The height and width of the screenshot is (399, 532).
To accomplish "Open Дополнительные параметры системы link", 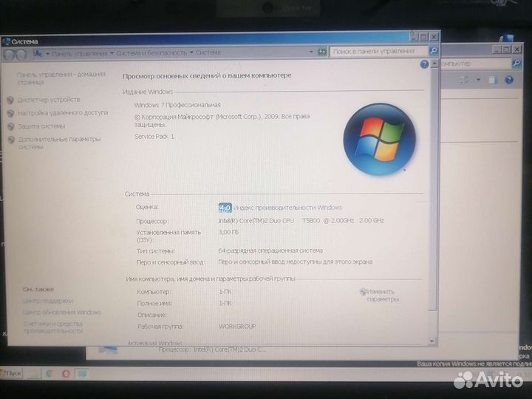I will pos(59,143).
